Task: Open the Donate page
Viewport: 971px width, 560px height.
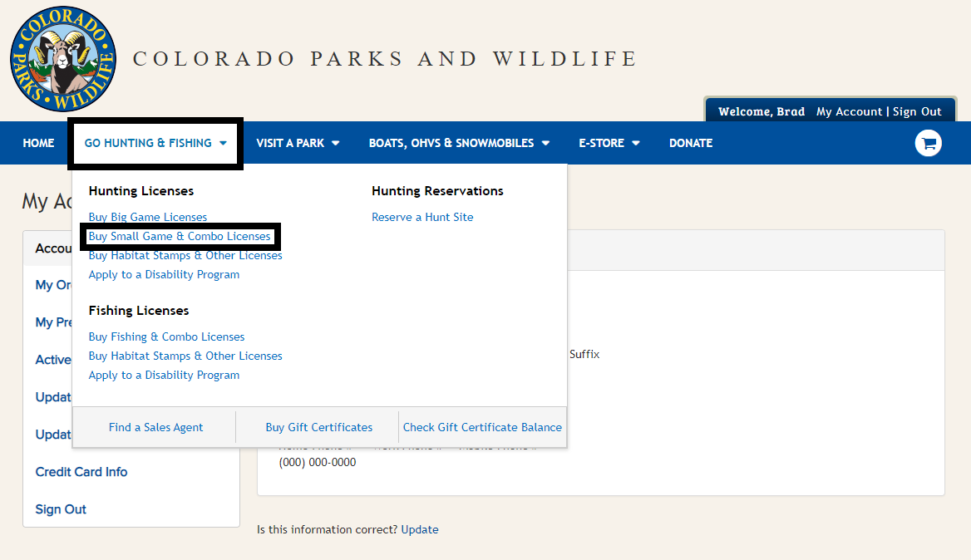Action: [691, 143]
